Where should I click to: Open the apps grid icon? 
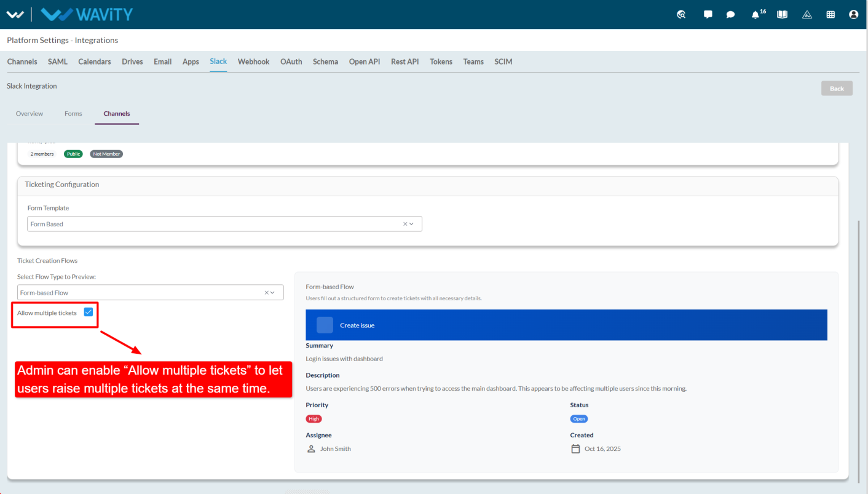coord(831,15)
